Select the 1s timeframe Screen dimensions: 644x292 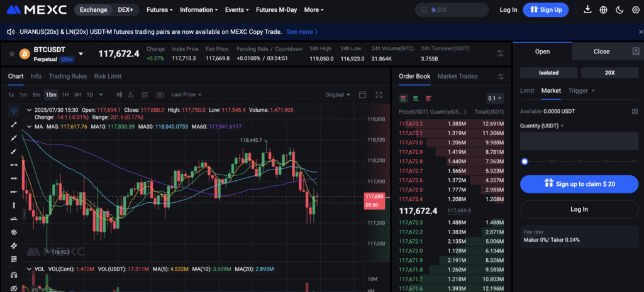pyautogui.click(x=11, y=95)
